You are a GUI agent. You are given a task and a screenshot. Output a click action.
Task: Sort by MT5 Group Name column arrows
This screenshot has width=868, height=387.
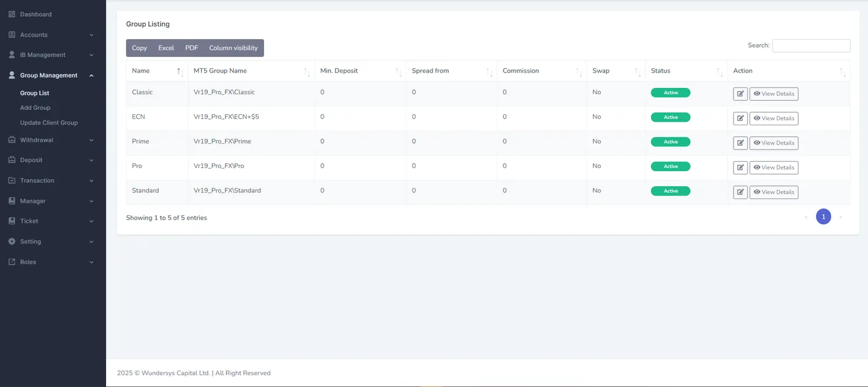[x=307, y=72]
